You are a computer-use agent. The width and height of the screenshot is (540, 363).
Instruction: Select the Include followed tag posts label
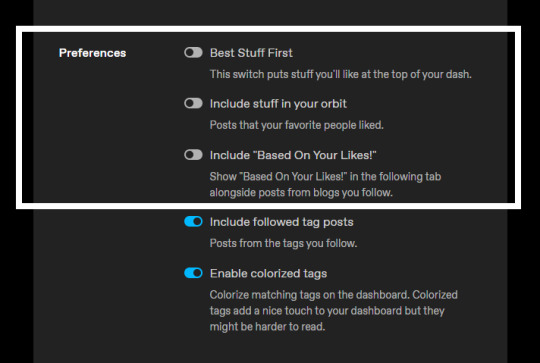pos(282,222)
